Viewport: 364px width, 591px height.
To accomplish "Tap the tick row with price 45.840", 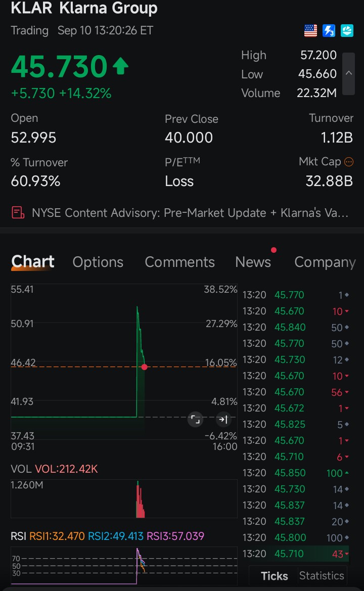I will click(x=296, y=327).
